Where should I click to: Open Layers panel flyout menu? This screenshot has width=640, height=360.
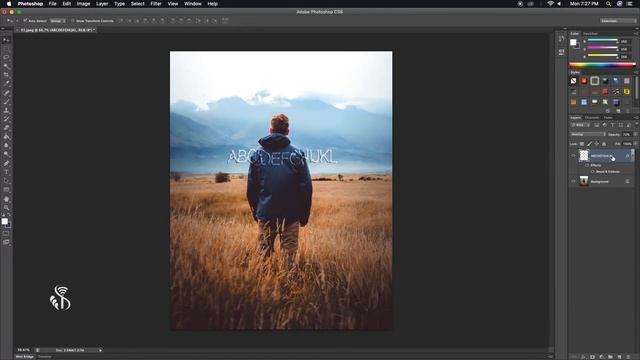[636, 118]
